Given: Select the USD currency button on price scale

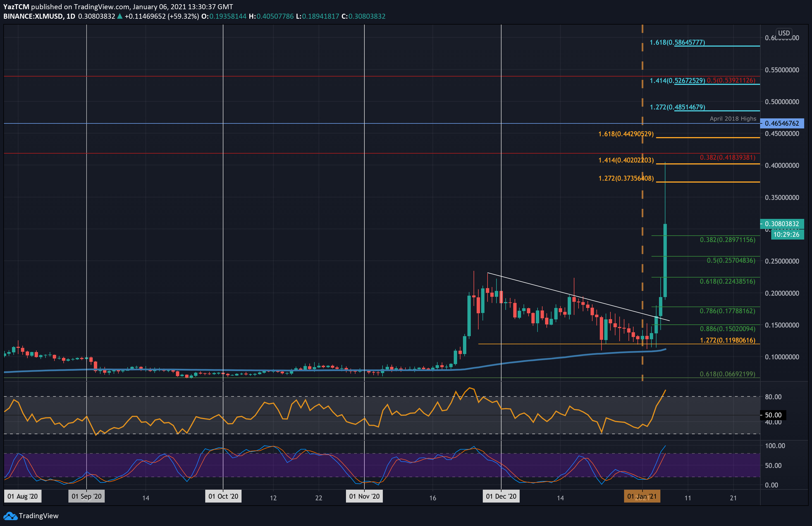Looking at the screenshot, I should [784, 33].
